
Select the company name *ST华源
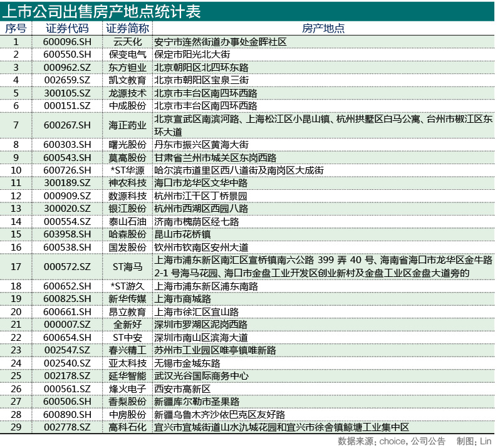point(128,170)
